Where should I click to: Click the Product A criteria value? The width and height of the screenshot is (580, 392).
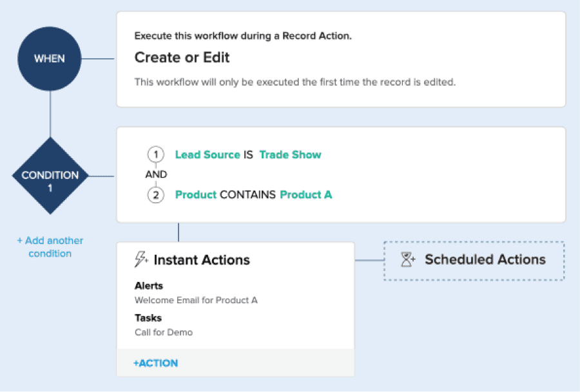coord(306,194)
